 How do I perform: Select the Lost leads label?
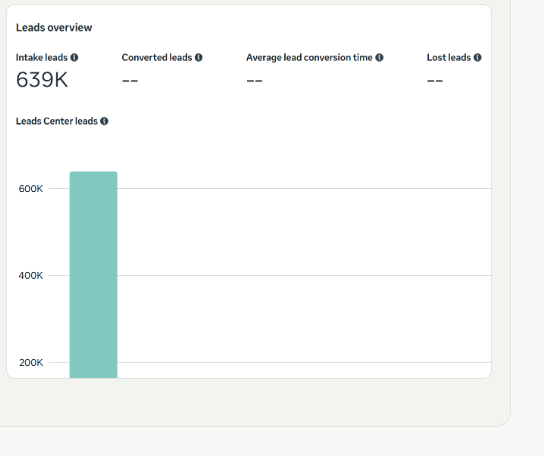[x=449, y=58]
